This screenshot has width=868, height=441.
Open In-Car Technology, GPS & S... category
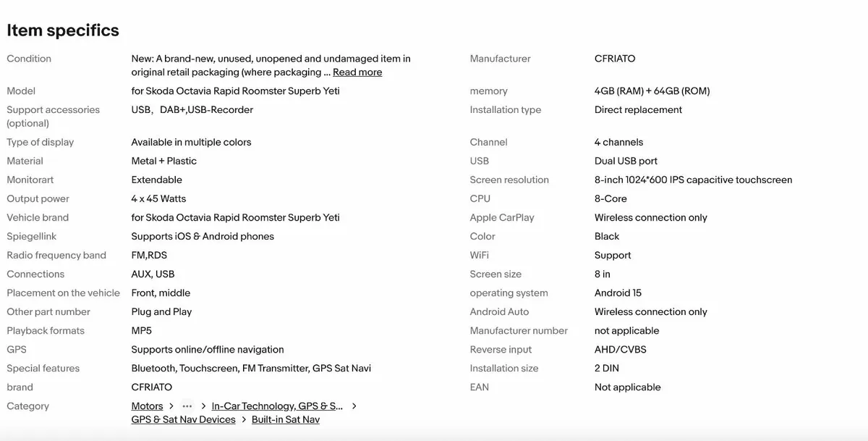(277, 406)
